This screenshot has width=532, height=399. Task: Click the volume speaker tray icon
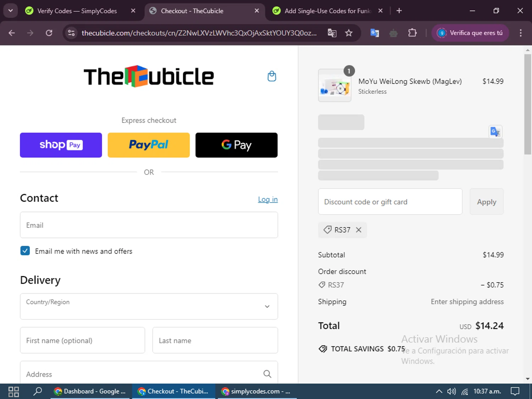[x=451, y=392]
